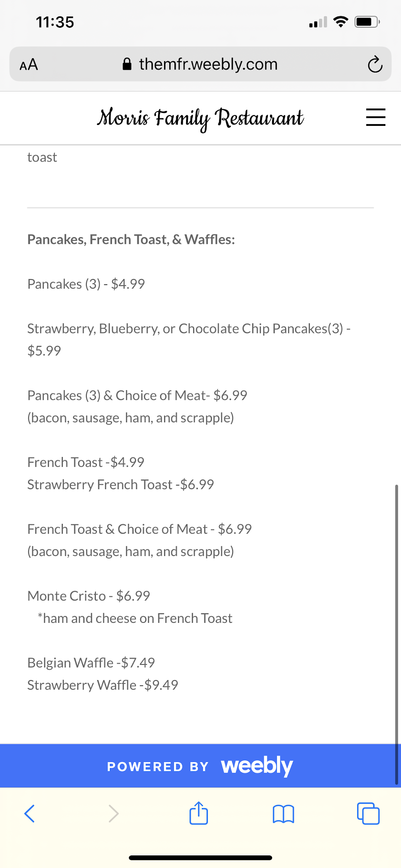
Task: Tap the lock icon in address bar
Action: click(127, 64)
